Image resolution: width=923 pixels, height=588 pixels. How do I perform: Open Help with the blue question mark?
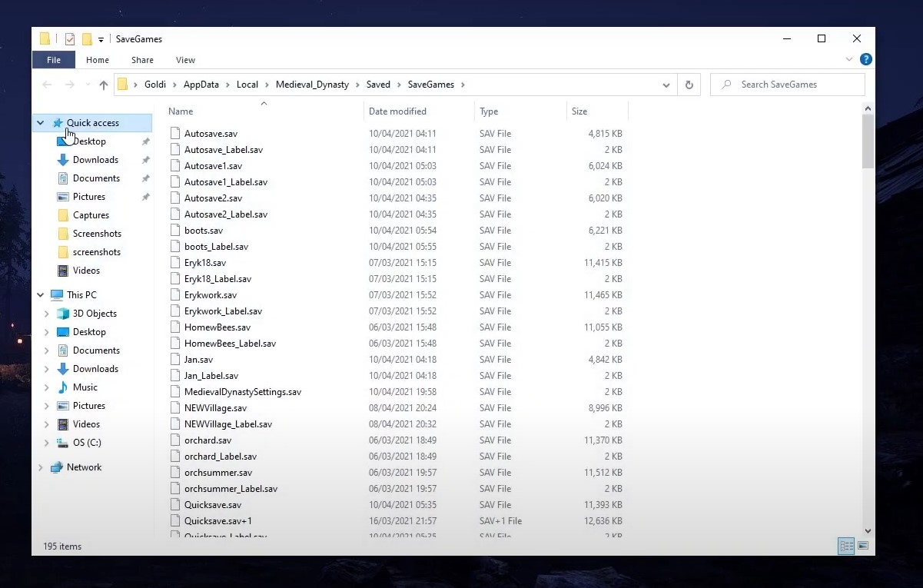click(x=866, y=59)
